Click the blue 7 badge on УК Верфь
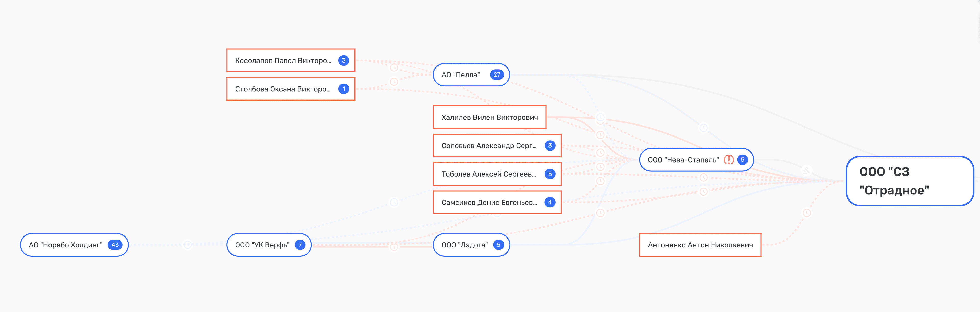 [x=300, y=245]
